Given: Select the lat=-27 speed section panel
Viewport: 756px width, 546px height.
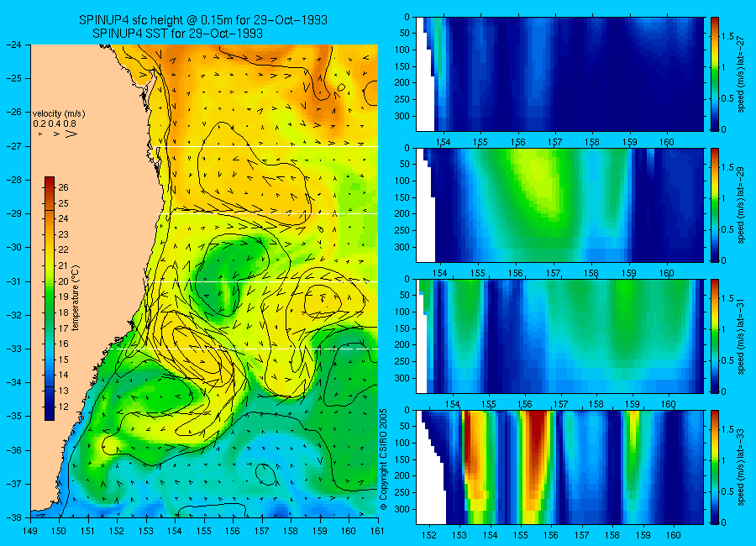Looking at the screenshot, I should [x=559, y=74].
